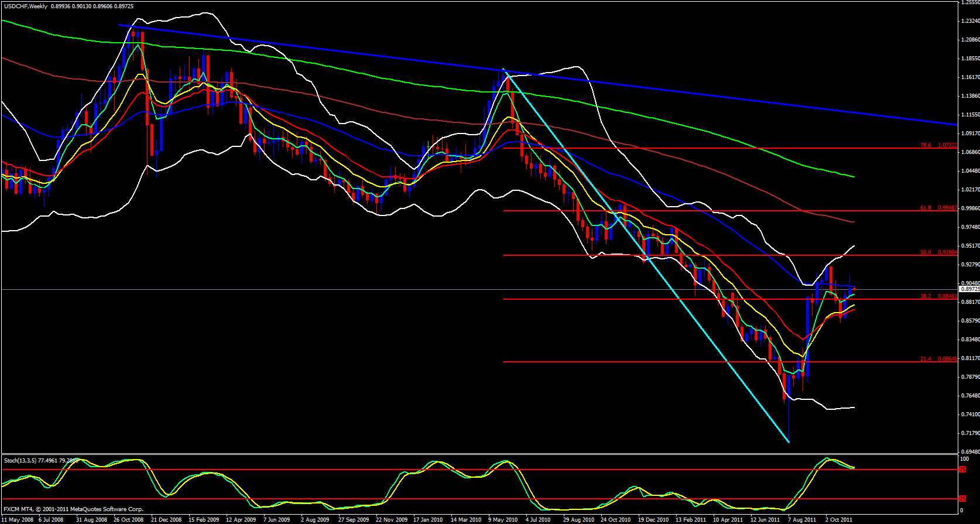Screen dimensions: 980x524
Task: Click the 100 level on stochastic scale
Action: click(964, 460)
